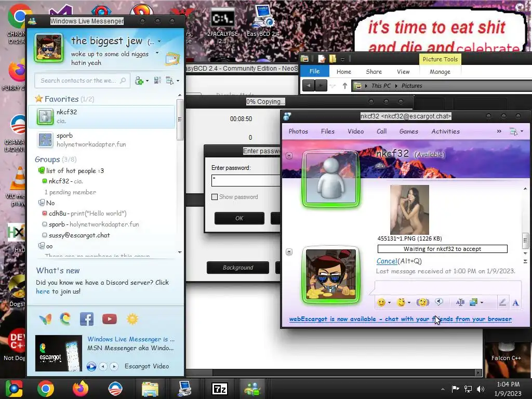Cancel the pending file transfer link
The width and height of the screenshot is (532, 399).
coord(387,261)
